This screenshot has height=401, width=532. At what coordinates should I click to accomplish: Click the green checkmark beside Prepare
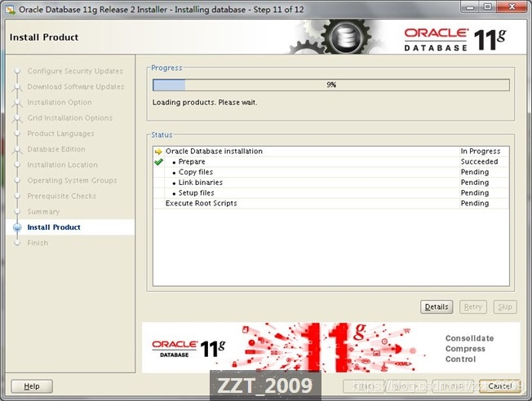pos(158,162)
